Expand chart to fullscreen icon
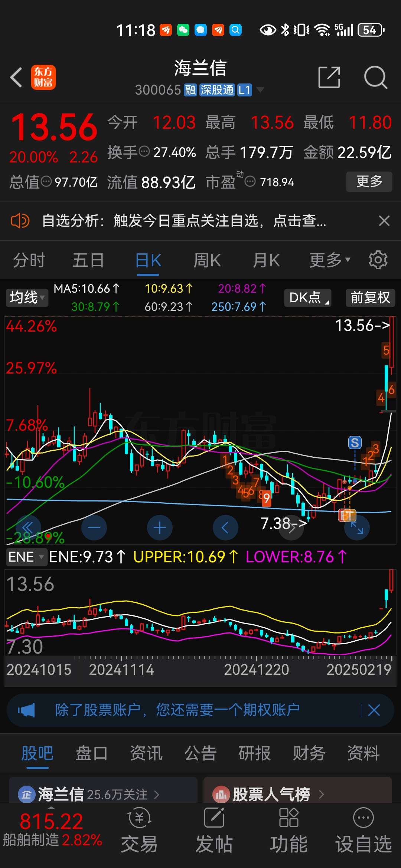The width and height of the screenshot is (401, 868). [x=357, y=527]
